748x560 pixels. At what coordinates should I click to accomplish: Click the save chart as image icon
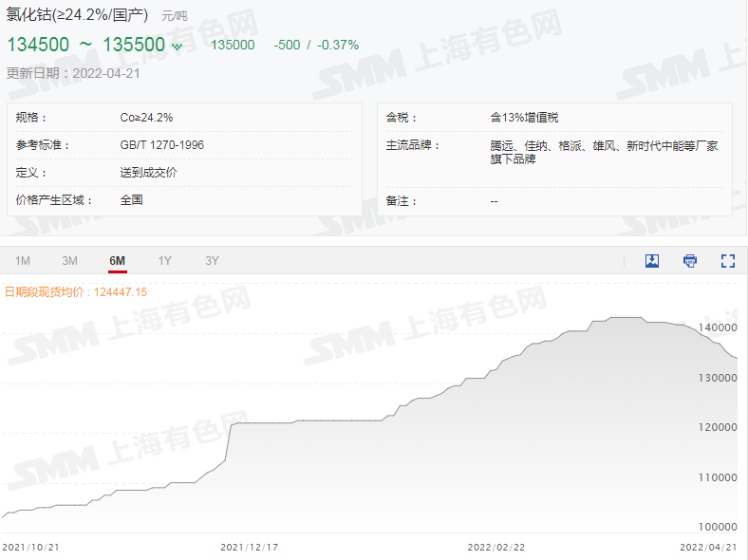click(x=652, y=261)
